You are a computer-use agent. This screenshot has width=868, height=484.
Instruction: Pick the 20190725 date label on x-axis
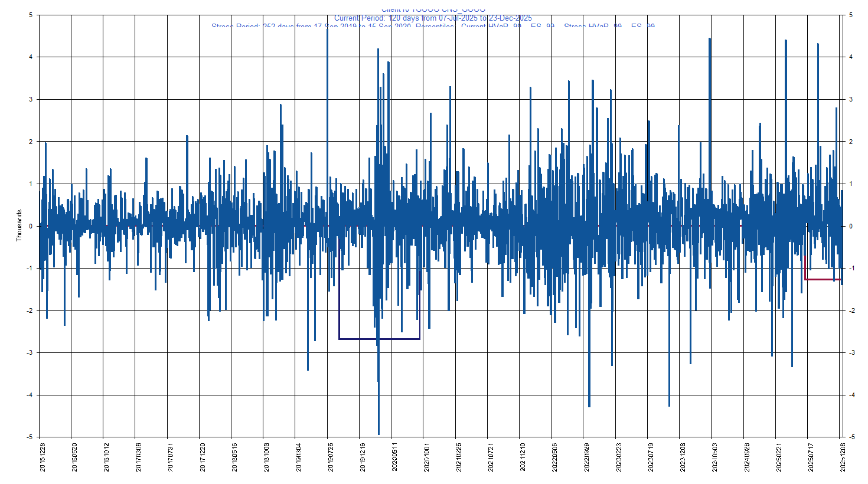(x=331, y=457)
